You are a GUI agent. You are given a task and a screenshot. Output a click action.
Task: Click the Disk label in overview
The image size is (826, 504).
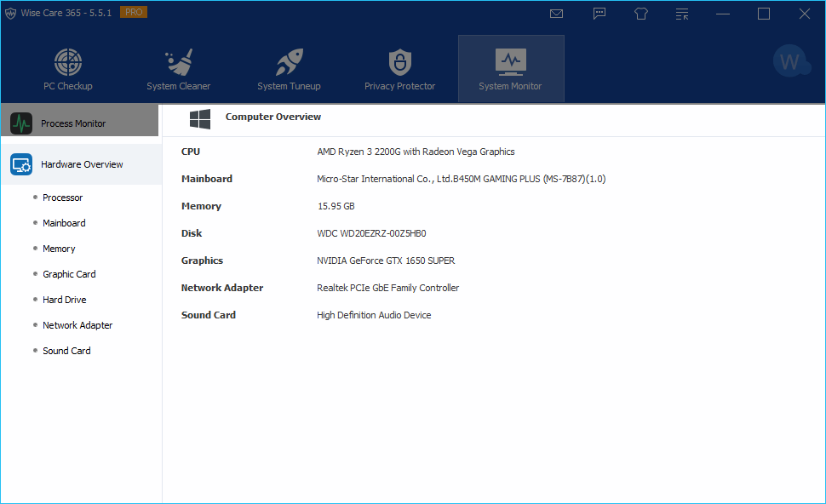(x=192, y=233)
